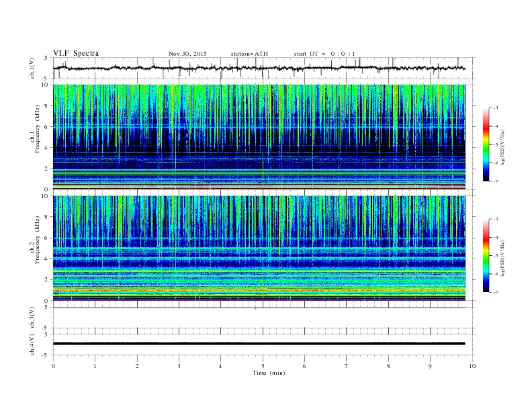Click the "10" tick on the time axis

click(472, 366)
